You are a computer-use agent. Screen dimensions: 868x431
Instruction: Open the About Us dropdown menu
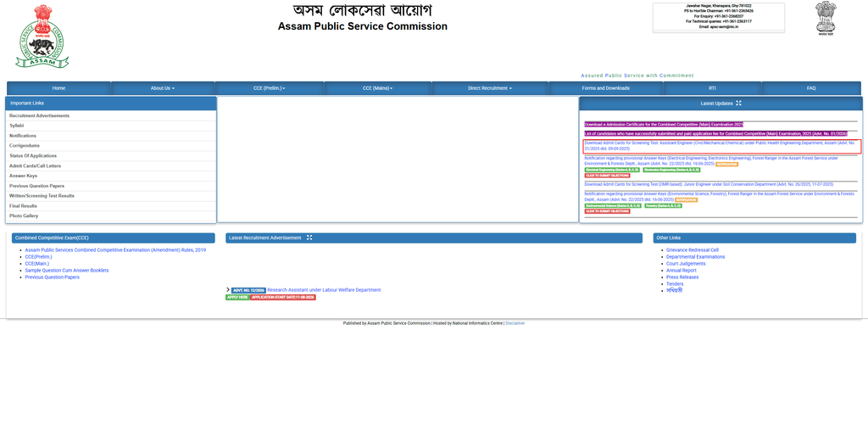(163, 88)
